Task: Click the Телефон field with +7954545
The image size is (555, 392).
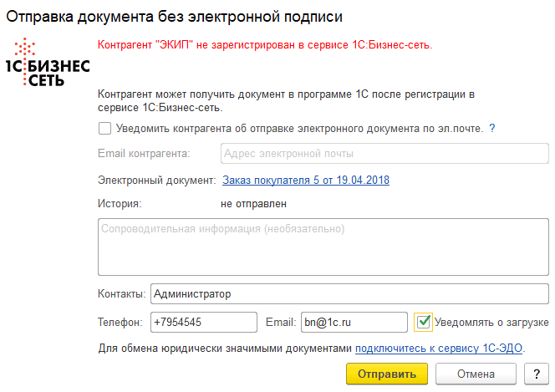Action: tap(203, 322)
